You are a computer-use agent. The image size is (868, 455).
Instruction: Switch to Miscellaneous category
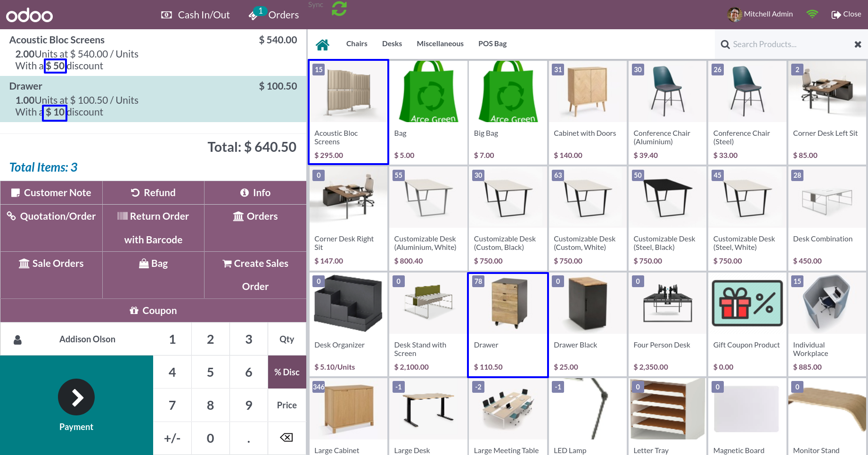440,44
